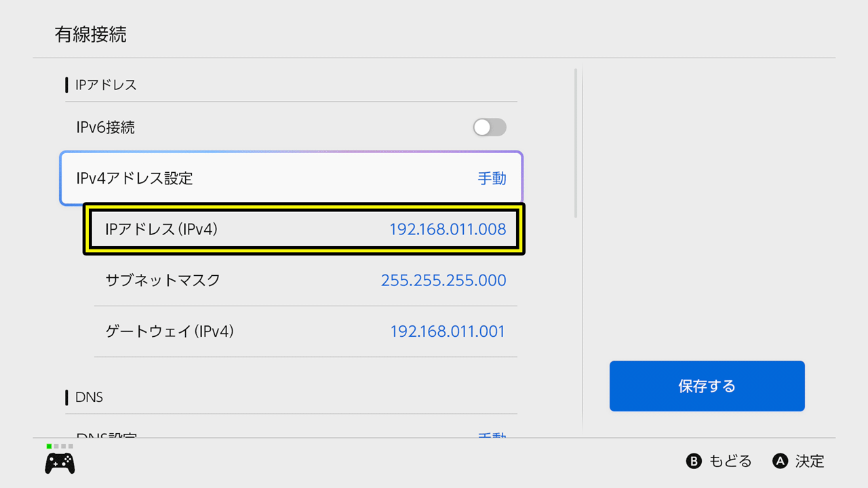Toggle the IPv6接続 switch
The height and width of the screenshot is (488, 868).
point(490,127)
